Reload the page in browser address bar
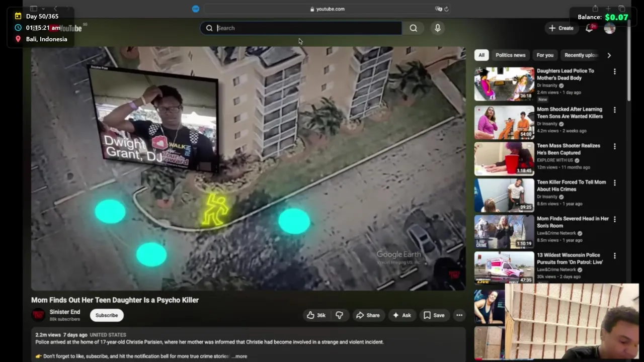 [x=446, y=9]
